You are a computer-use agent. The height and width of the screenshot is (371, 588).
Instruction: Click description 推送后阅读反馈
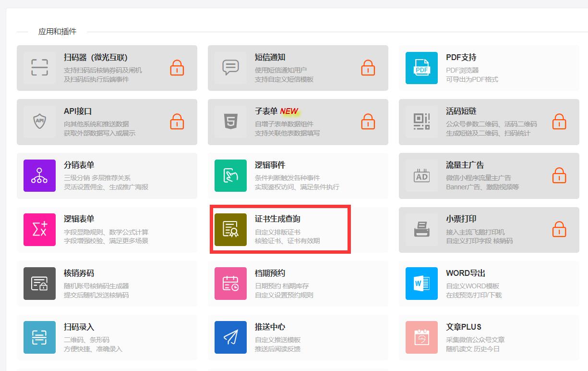point(278,349)
